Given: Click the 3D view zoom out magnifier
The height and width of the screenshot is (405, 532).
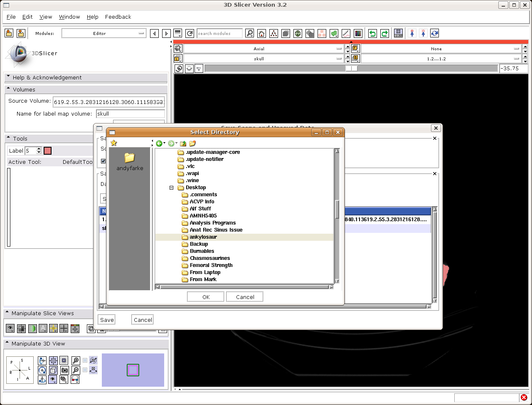Looking at the screenshot, I should 76,370.
